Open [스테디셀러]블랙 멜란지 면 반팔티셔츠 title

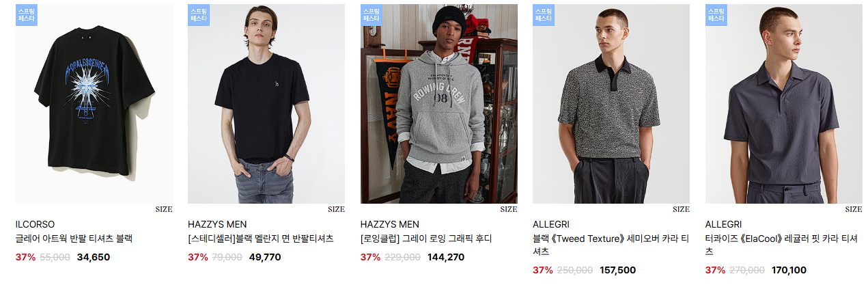coord(261,239)
